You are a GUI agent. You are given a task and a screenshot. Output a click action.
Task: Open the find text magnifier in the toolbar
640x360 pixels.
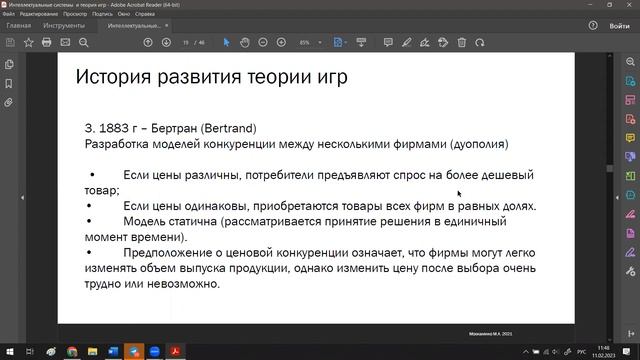(x=84, y=42)
